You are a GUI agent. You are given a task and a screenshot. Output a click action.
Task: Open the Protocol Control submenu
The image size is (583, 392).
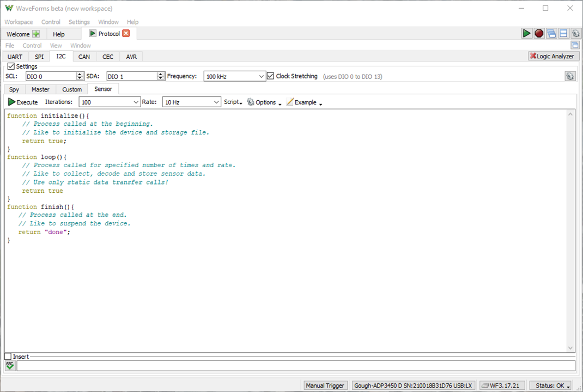point(32,45)
